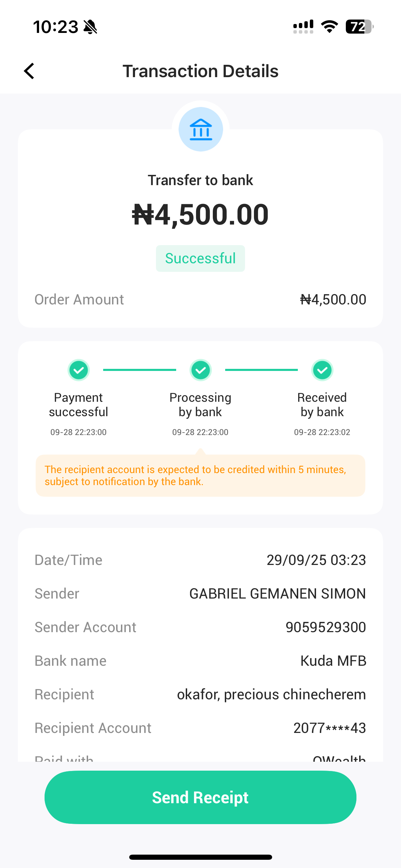Tap the blue bank building icon

coord(201,129)
